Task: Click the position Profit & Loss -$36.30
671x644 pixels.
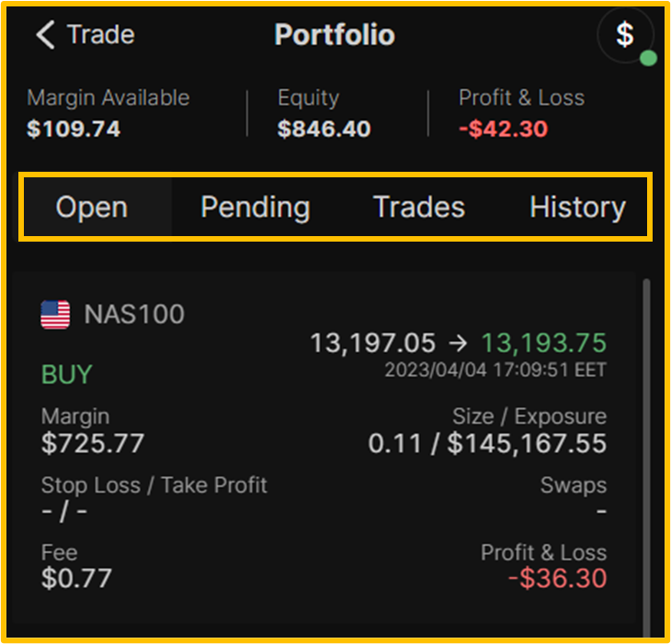Action: 558,578
